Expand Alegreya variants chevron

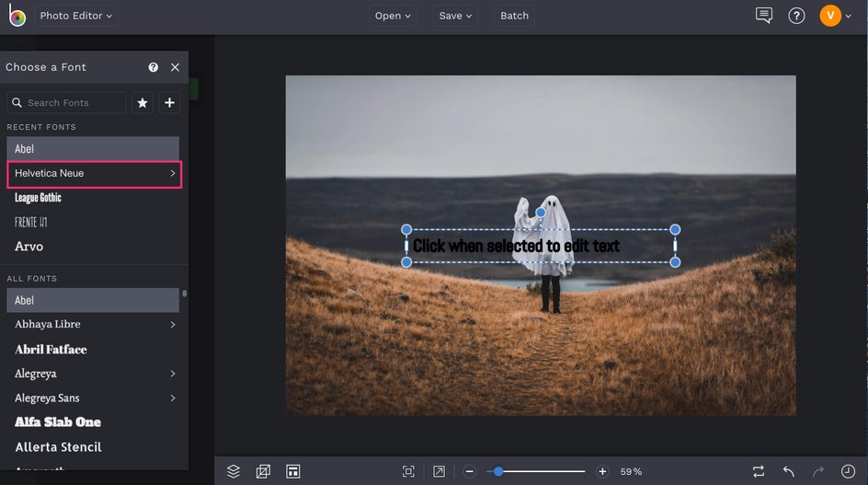click(173, 374)
